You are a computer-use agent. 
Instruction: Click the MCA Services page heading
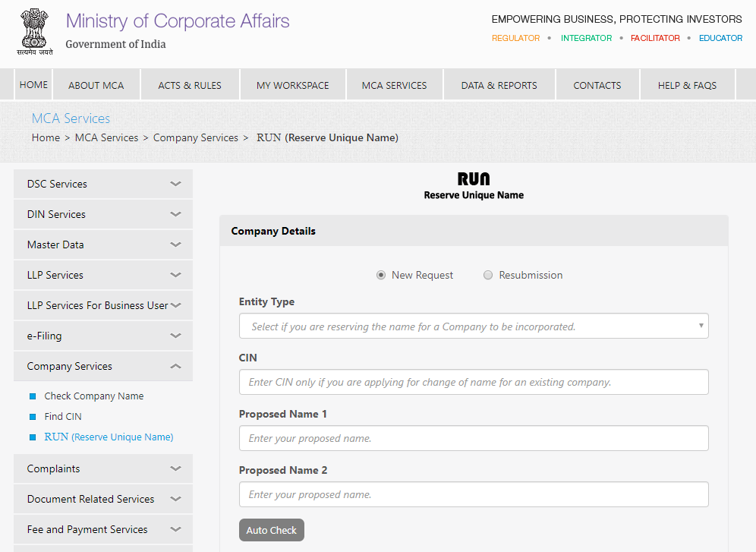coord(71,118)
